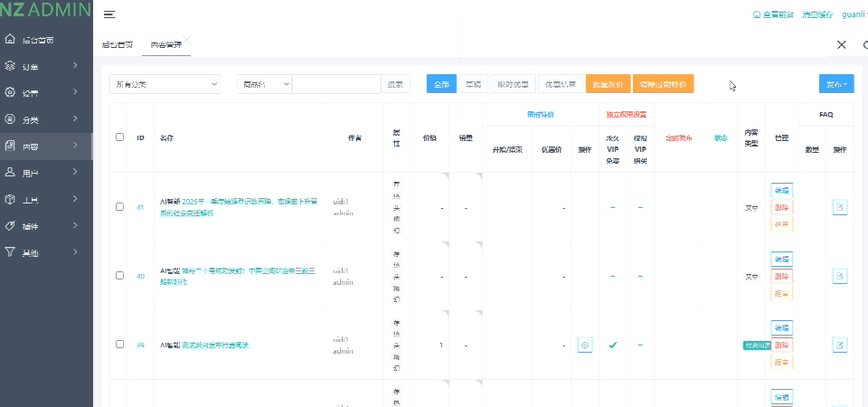Toggle the hamburger sidebar collapse icon

click(x=109, y=15)
